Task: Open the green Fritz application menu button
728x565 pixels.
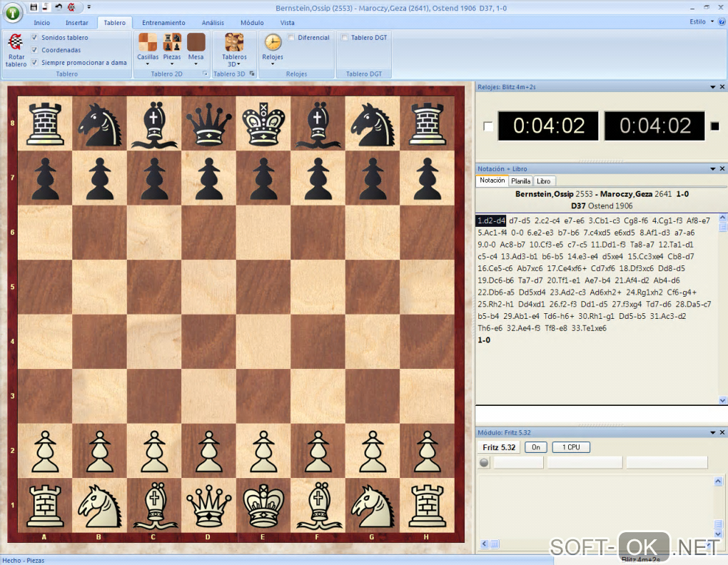Action: [13, 14]
